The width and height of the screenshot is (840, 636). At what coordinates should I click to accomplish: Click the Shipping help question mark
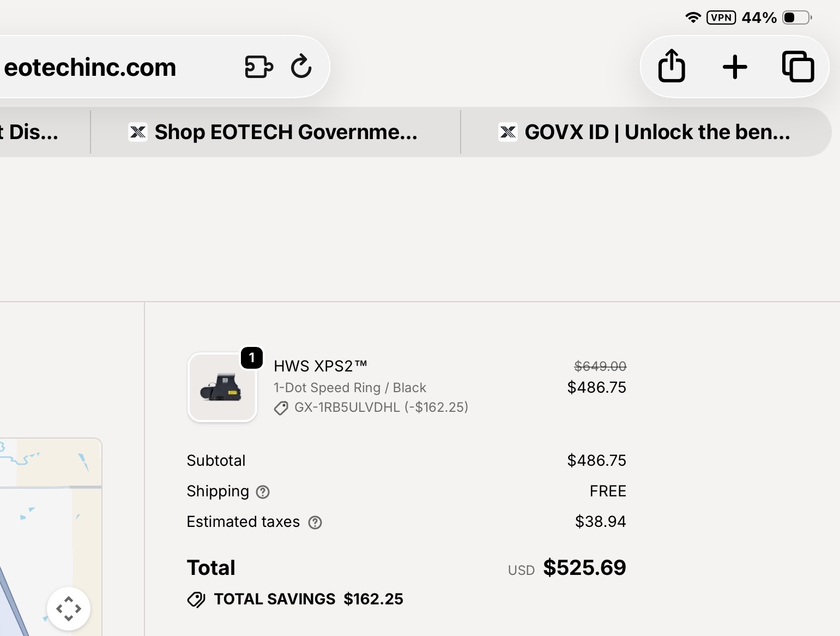(x=263, y=492)
